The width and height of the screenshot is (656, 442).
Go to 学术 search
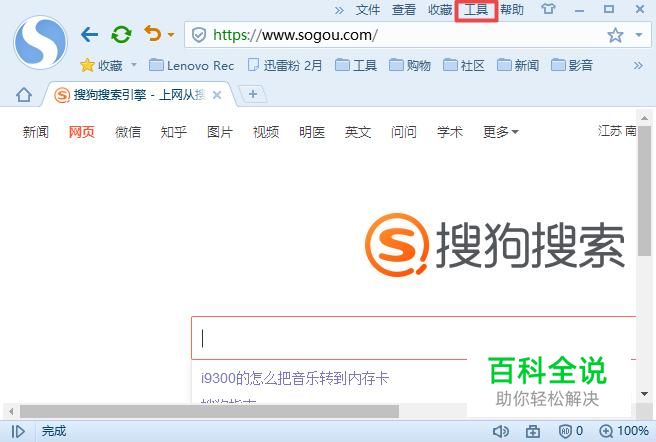pyautogui.click(x=450, y=132)
